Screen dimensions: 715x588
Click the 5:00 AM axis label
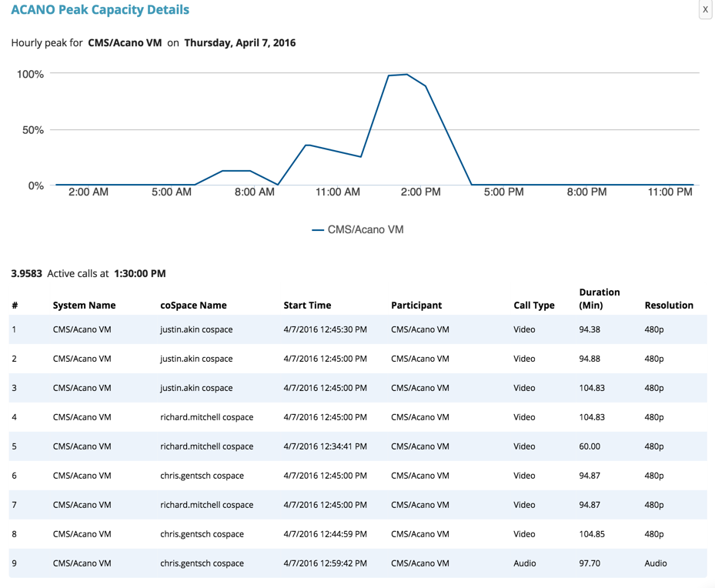pos(172,192)
